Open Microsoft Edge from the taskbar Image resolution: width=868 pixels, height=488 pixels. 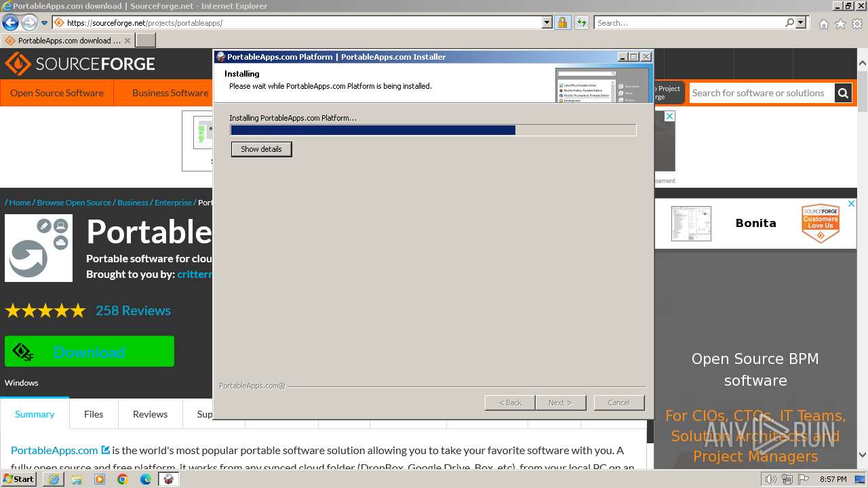pos(146,479)
